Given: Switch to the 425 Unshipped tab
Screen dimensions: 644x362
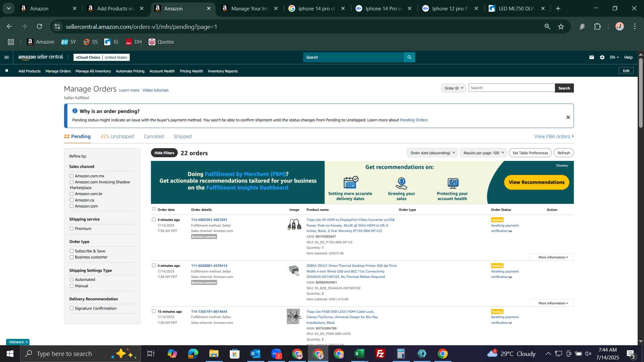Looking at the screenshot, I should (117, 136).
